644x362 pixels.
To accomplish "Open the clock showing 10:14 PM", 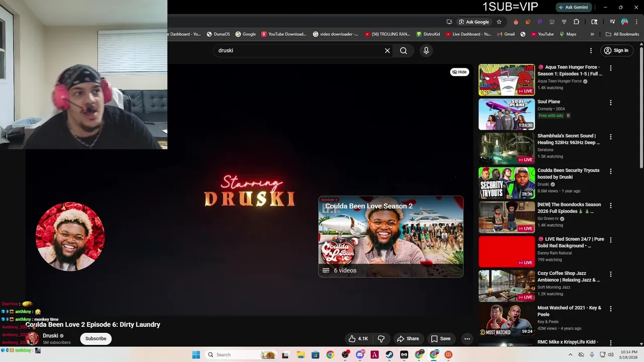I will 629,354.
